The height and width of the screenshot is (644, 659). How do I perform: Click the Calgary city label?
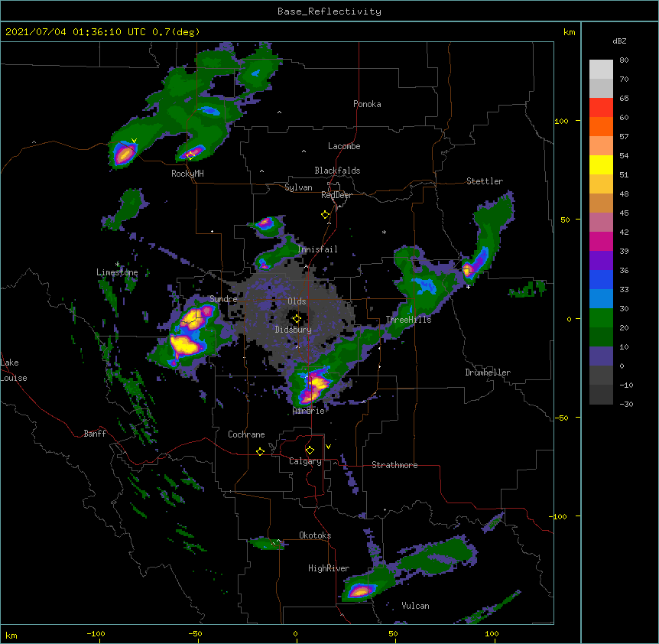coord(305,461)
